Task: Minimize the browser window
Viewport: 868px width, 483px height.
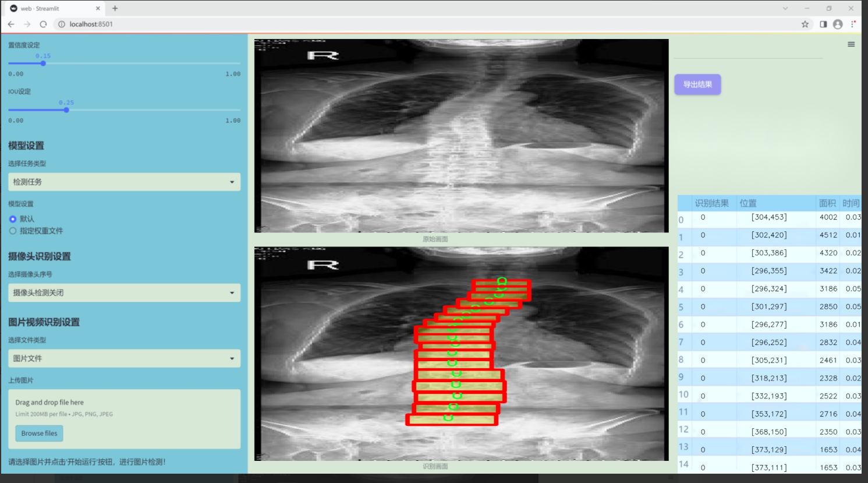Action: point(807,8)
